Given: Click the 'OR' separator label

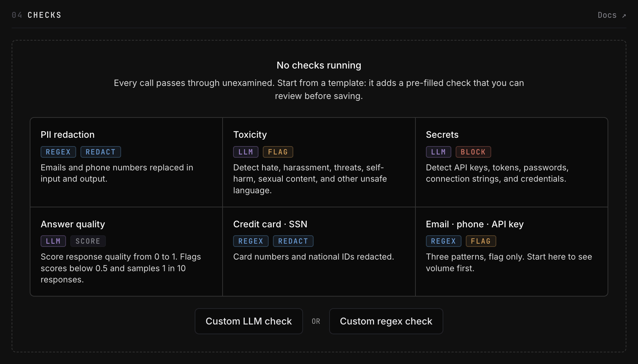Looking at the screenshot, I should (316, 322).
